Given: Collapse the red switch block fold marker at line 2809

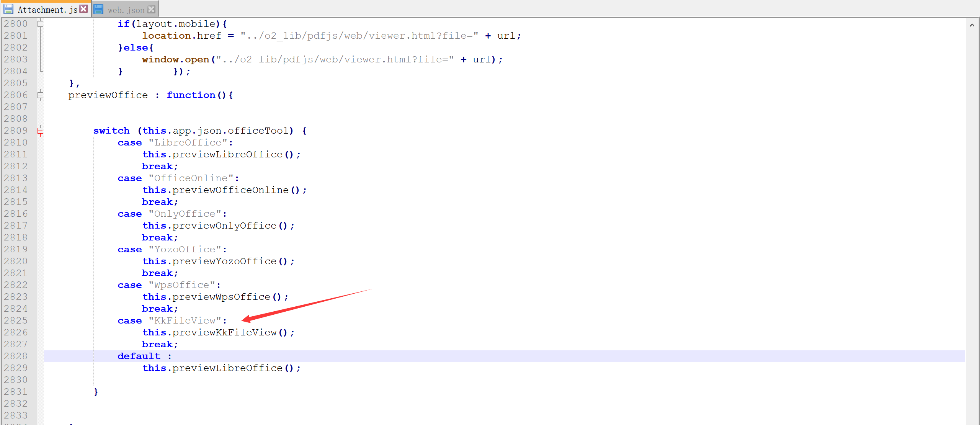Looking at the screenshot, I should (x=40, y=131).
